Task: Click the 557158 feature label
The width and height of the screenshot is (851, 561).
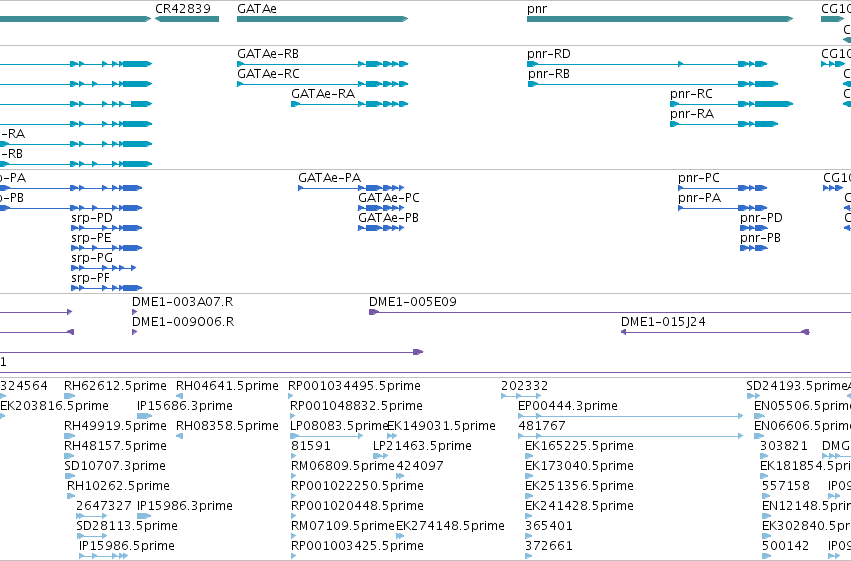Action: [786, 487]
